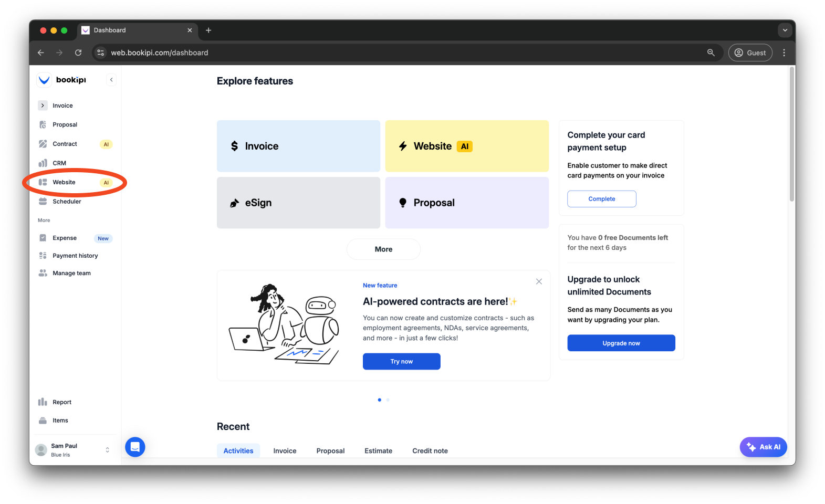Click the dollar icon on Invoice card
The width and height of the screenshot is (825, 504).
234,146
